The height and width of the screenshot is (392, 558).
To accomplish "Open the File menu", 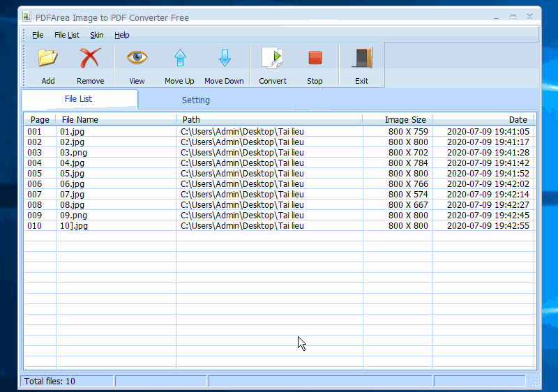I will point(38,35).
